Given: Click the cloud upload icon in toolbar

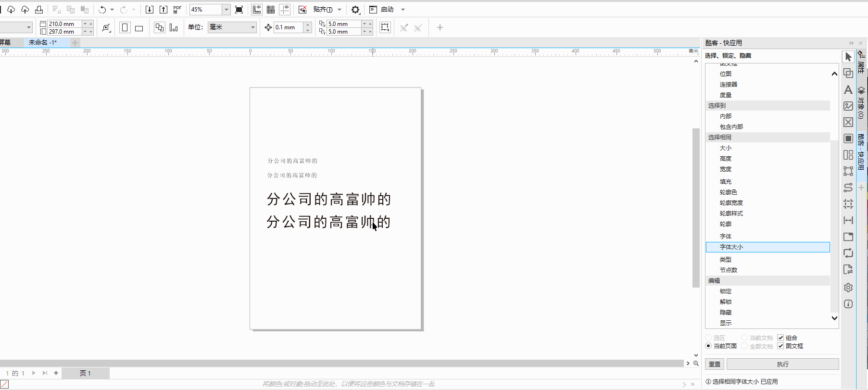Looking at the screenshot, I should [25, 10].
